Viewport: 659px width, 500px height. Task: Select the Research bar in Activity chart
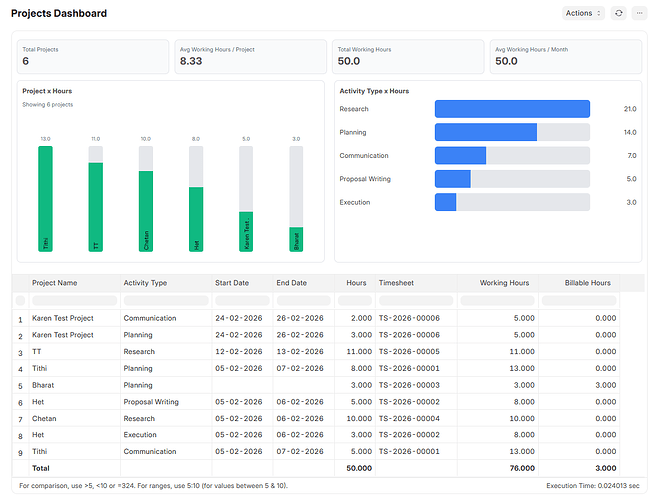coord(511,109)
